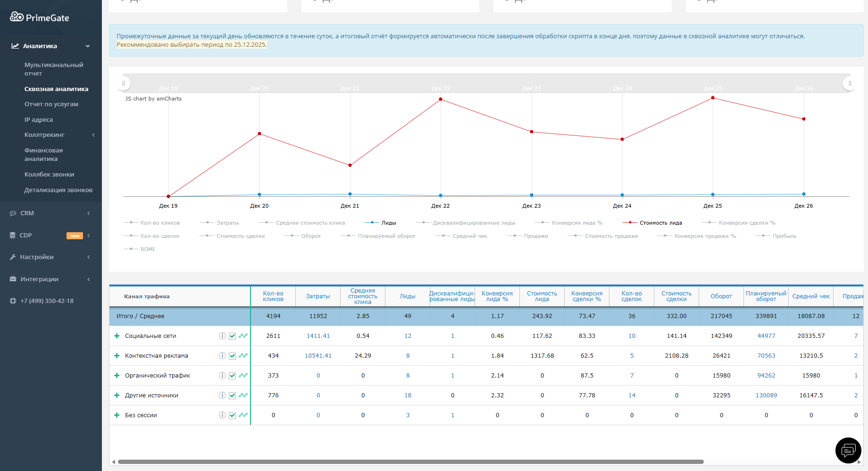Open Мультиканальный отчет in sidebar
The image size is (868, 471).
click(x=53, y=69)
